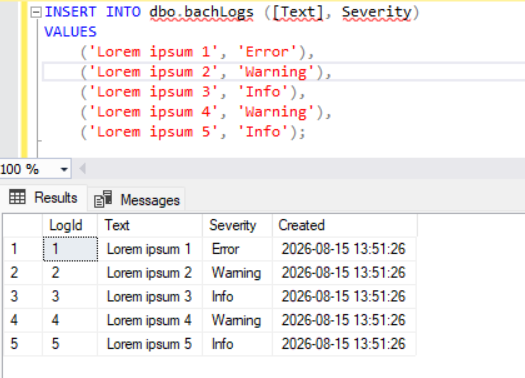Click the [Text] column name in query
Image resolution: width=525 pixels, height=378 pixels.
[x=297, y=13]
